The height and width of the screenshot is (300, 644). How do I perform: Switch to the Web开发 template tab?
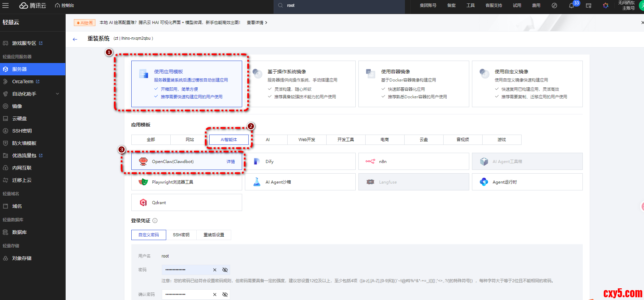point(307,140)
